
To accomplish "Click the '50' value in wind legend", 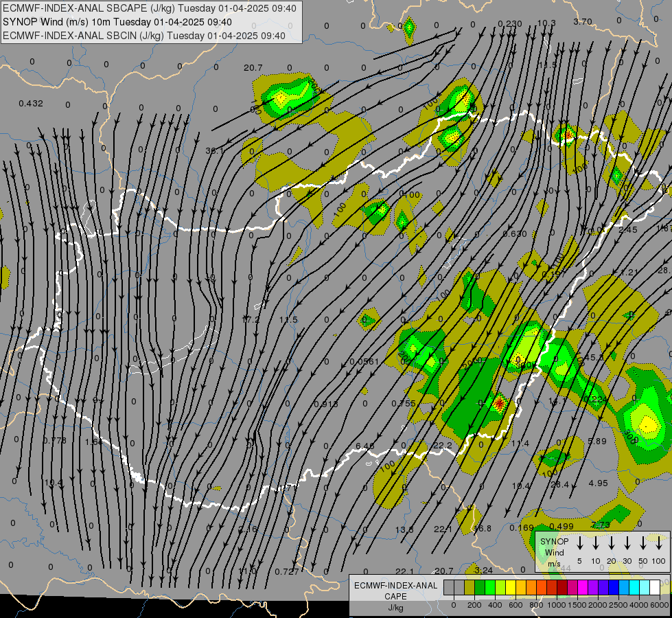I will 643,561.
